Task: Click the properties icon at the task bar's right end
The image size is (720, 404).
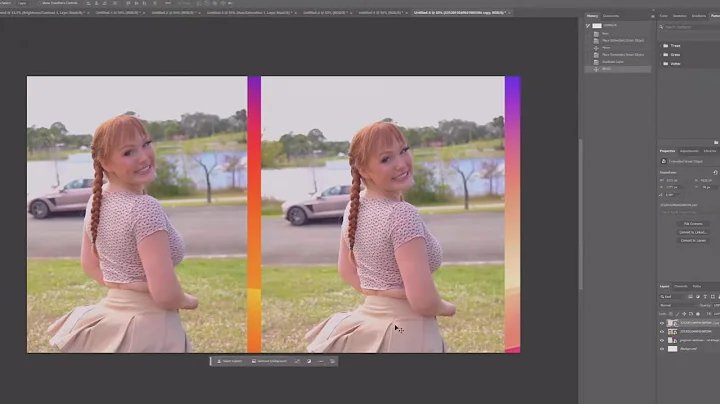Action: 333,361
